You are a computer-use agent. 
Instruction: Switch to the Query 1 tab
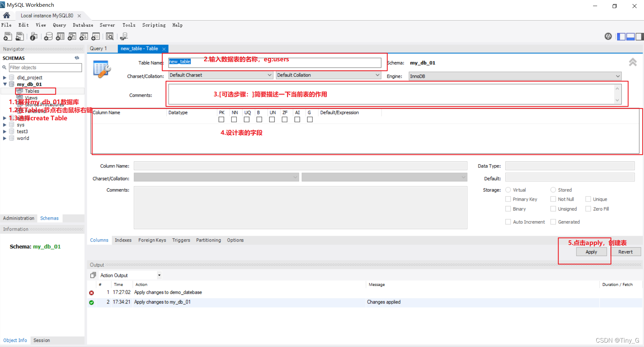98,49
